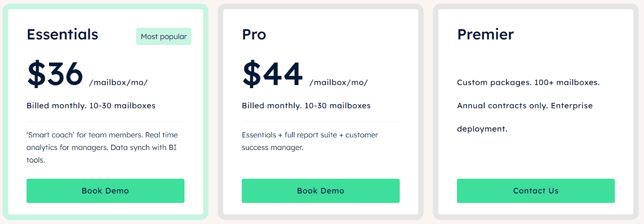Click 'Custom packages. 100+ mailboxes.' text
The width and height of the screenshot is (644, 224).
coord(528,82)
